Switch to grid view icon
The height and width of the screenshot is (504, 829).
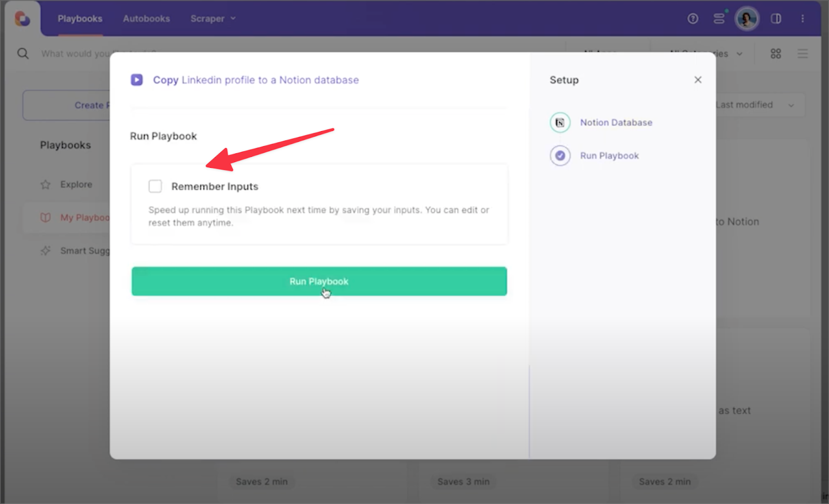pyautogui.click(x=776, y=53)
